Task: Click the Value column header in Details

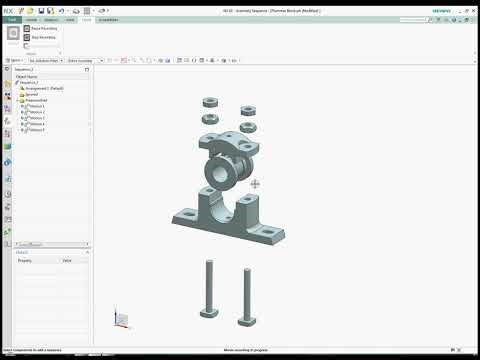Action: 67,261
